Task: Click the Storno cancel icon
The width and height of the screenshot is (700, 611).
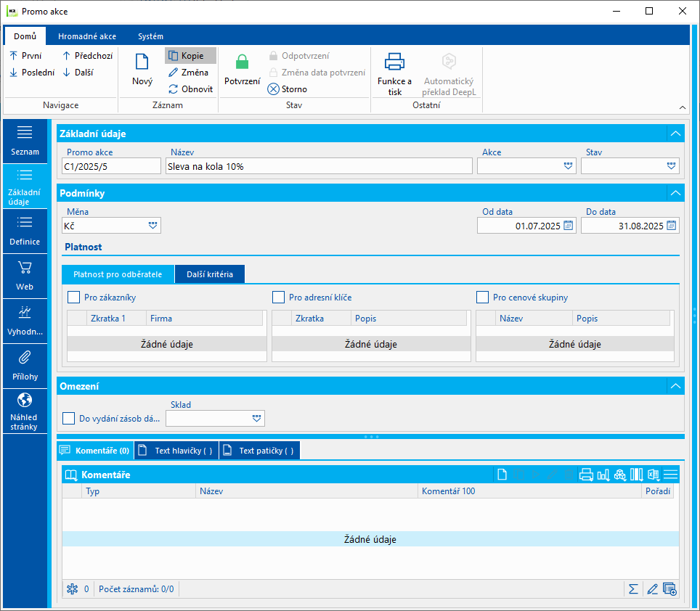Action: pos(273,89)
